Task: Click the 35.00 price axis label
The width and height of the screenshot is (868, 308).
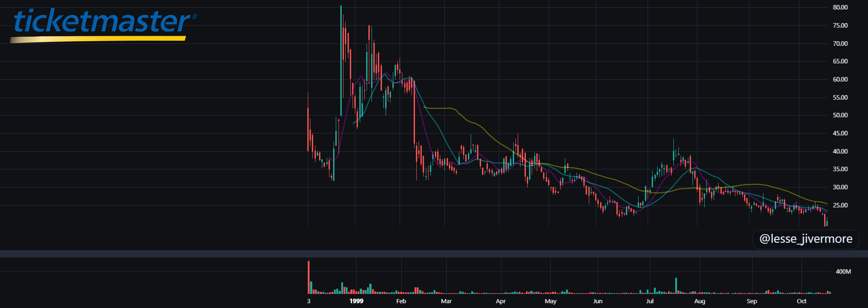Action: click(x=840, y=169)
